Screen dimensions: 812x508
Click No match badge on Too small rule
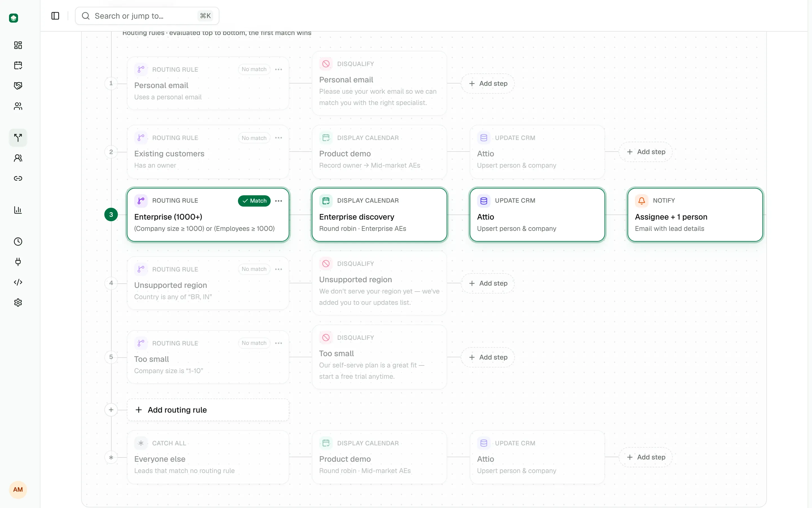coord(254,343)
